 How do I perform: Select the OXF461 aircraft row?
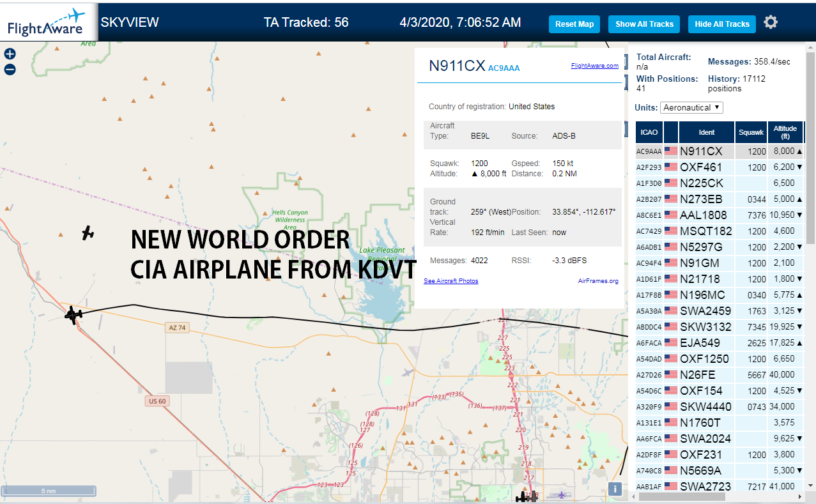tap(720, 167)
